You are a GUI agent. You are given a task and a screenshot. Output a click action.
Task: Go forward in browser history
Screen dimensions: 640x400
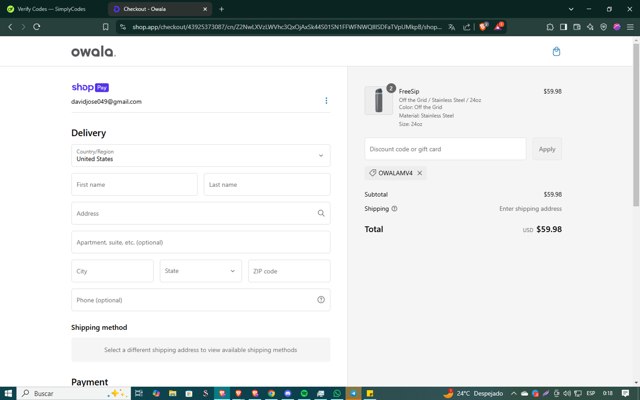[x=23, y=27]
